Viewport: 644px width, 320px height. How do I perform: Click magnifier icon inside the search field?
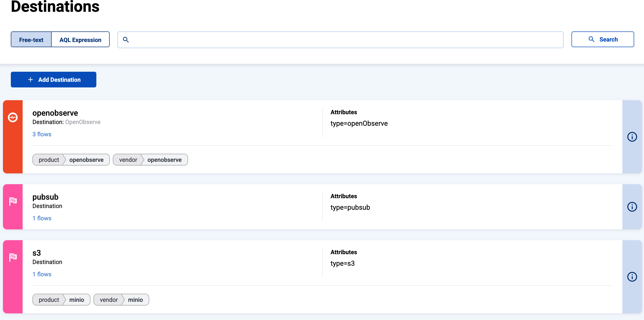click(126, 40)
